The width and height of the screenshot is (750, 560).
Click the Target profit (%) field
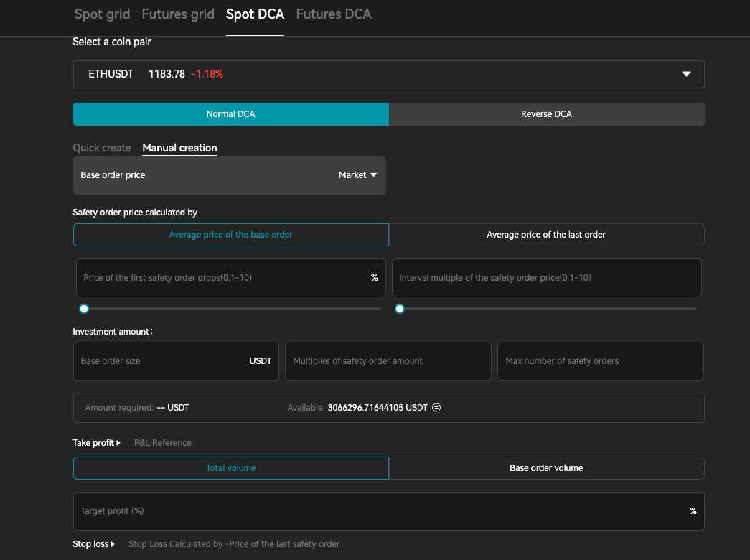tap(380, 511)
